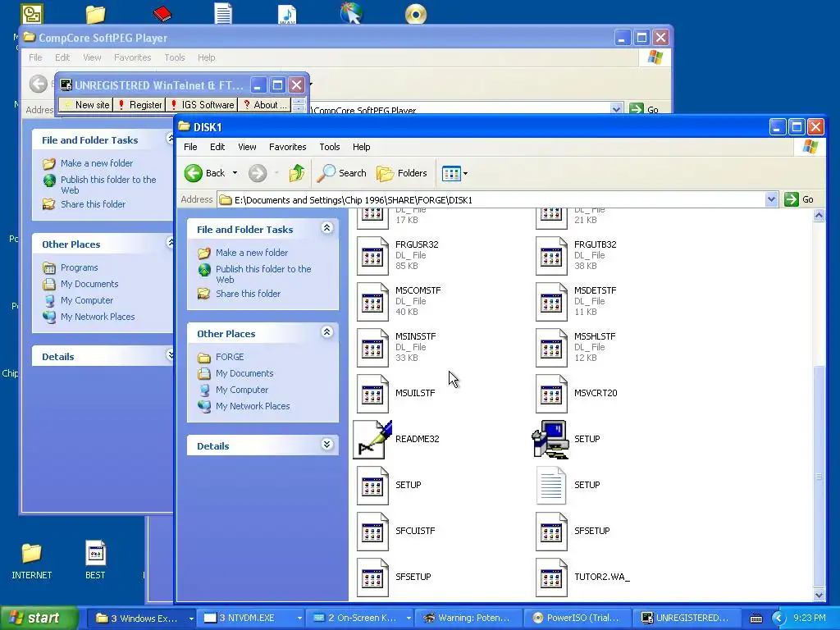
Task: Open My Network Places in DISK1 sidebar
Action: (x=253, y=406)
